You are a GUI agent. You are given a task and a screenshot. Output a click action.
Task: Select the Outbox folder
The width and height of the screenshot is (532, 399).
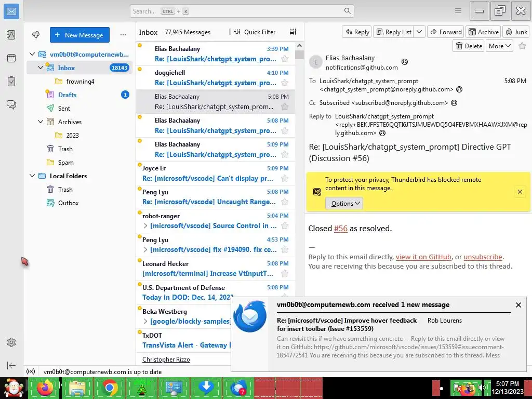click(x=79, y=203)
